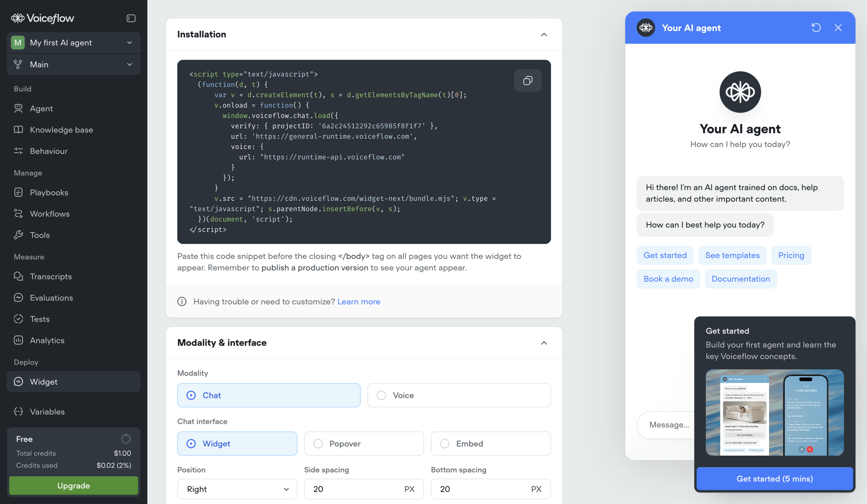Reset the AI agent chat conversation
The image size is (867, 504).
816,28
